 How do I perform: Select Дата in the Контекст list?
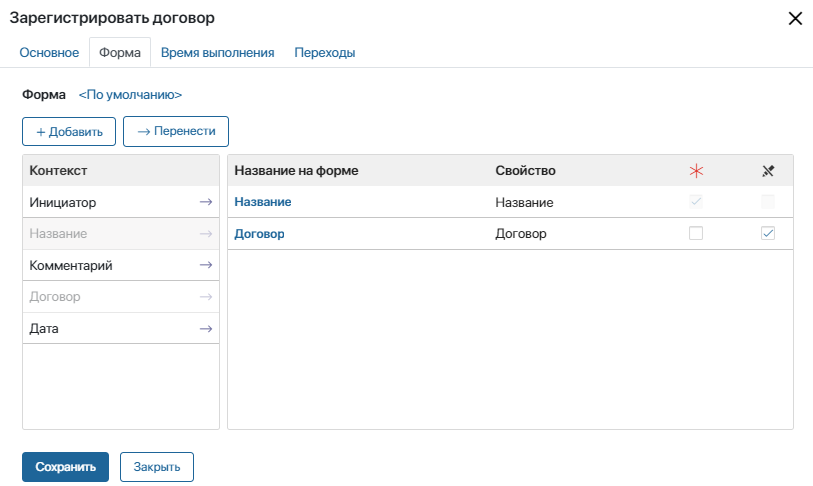pyautogui.click(x=121, y=328)
